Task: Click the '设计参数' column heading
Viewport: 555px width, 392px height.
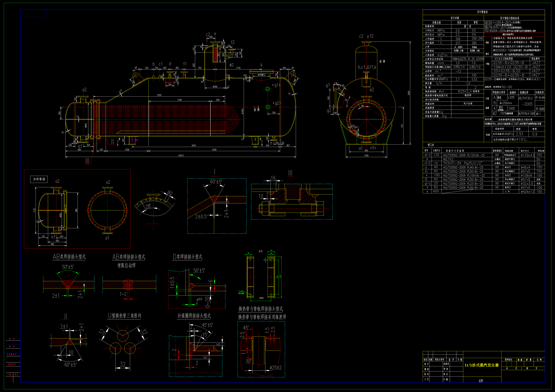Action: pyautogui.click(x=455, y=18)
